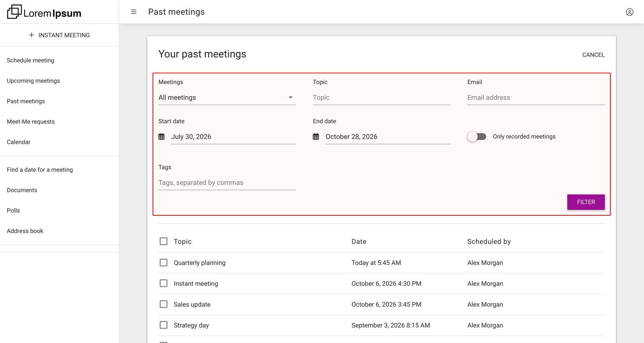
Task: Go to Schedule meeting
Action: [x=31, y=60]
